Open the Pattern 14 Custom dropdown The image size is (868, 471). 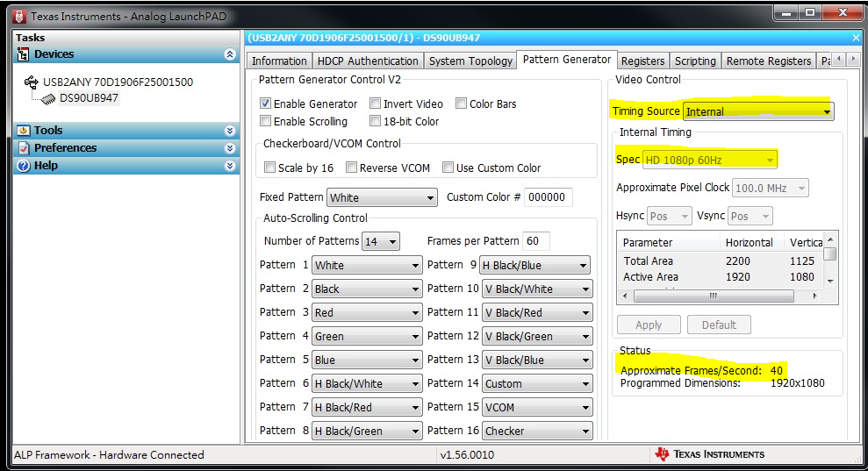(537, 383)
